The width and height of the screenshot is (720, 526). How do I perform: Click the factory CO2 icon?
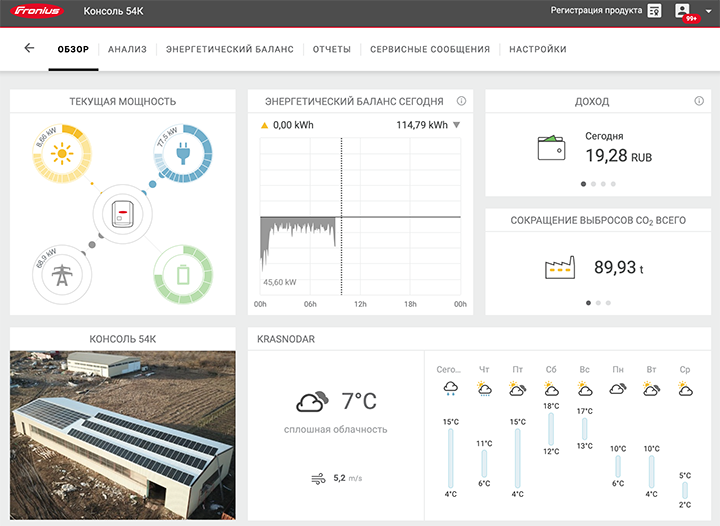560,267
